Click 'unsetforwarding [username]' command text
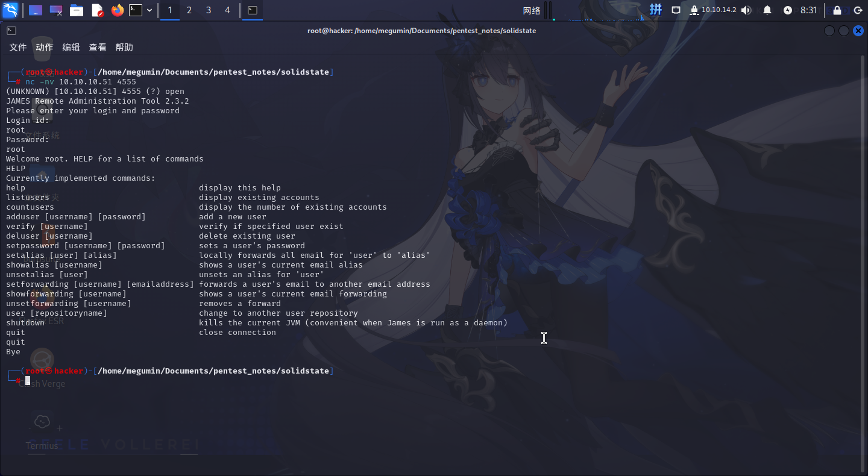 [x=69, y=304]
